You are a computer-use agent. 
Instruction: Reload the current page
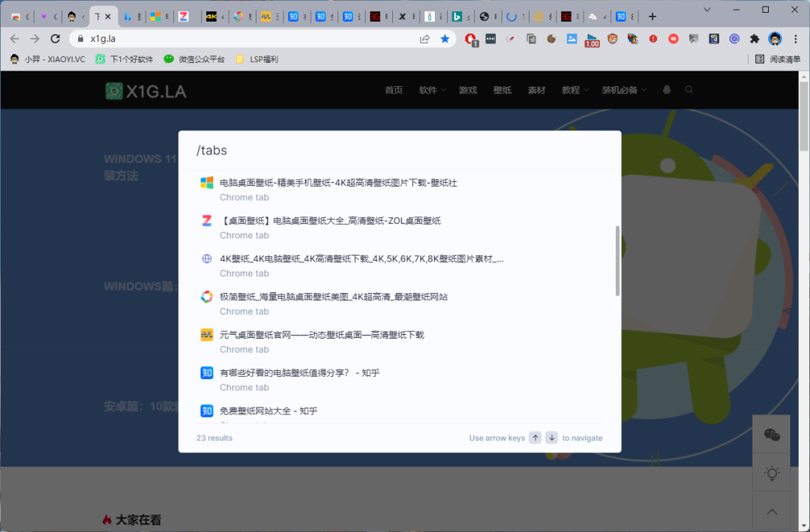point(55,39)
